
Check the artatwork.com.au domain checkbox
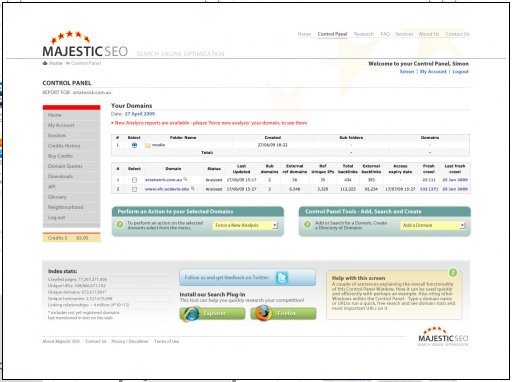(x=134, y=180)
